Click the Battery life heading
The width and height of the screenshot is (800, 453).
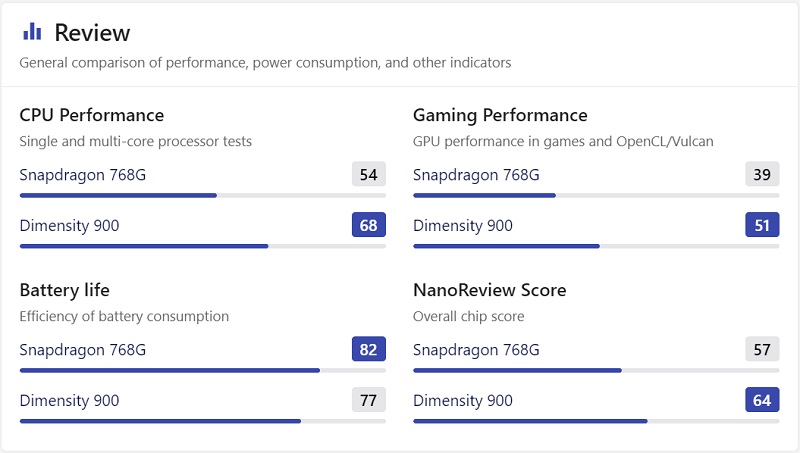[x=65, y=290]
